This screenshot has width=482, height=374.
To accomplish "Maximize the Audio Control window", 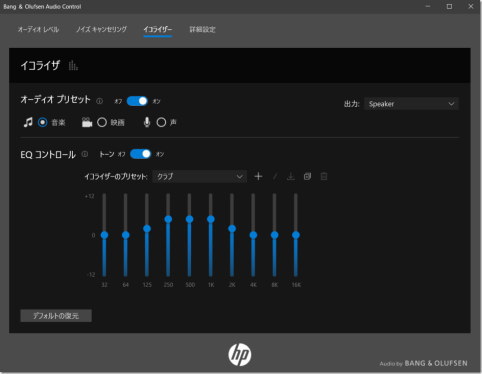I will pyautogui.click(x=449, y=6).
